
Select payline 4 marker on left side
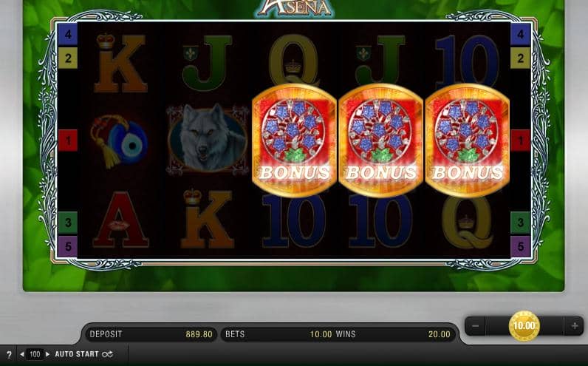click(68, 35)
